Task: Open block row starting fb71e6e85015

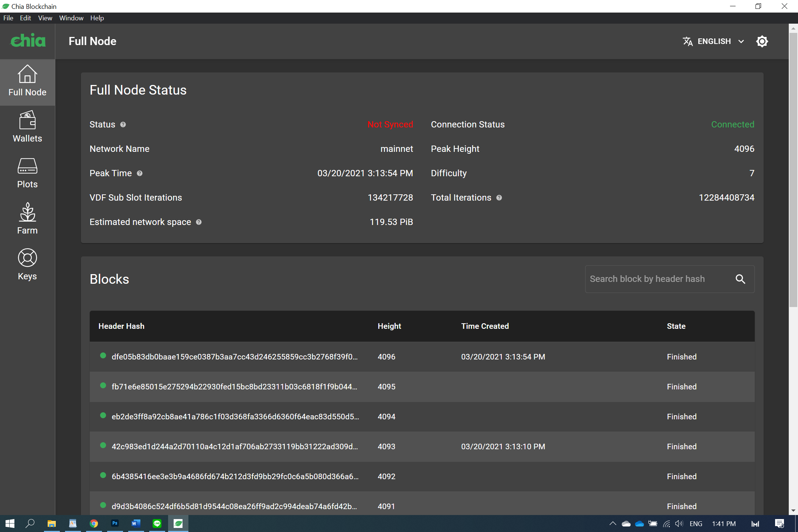Action: (x=422, y=387)
